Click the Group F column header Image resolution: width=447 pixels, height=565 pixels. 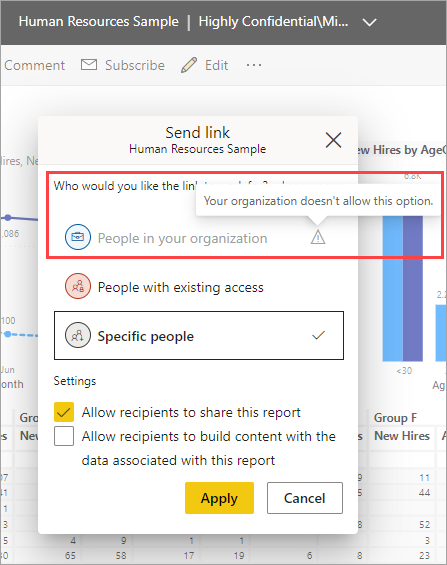point(395,418)
